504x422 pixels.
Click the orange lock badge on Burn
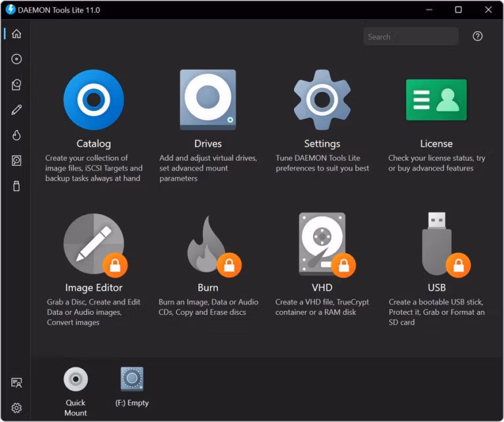[x=229, y=266]
